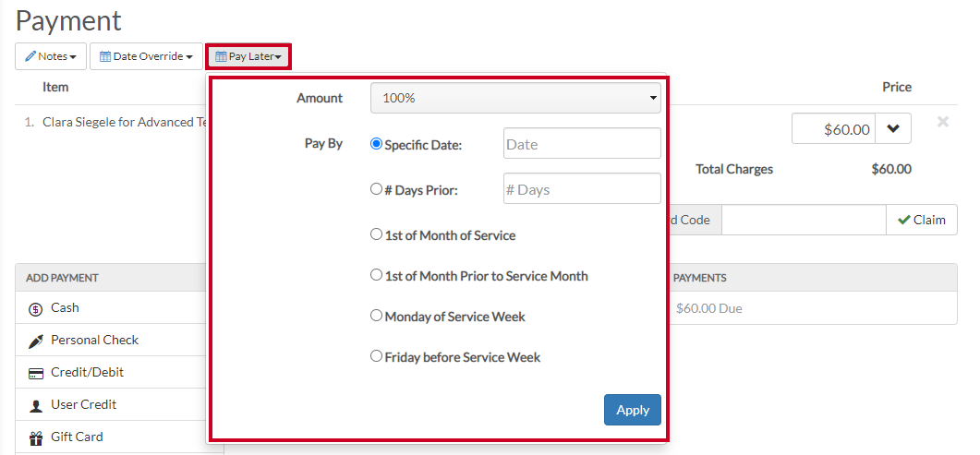
Task: Click the # Days input field
Action: tap(582, 188)
